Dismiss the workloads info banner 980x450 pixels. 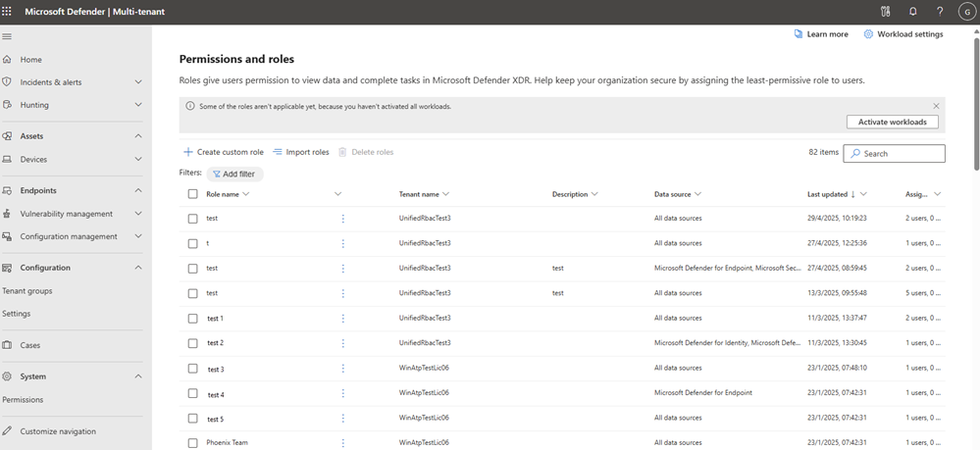[x=936, y=106]
